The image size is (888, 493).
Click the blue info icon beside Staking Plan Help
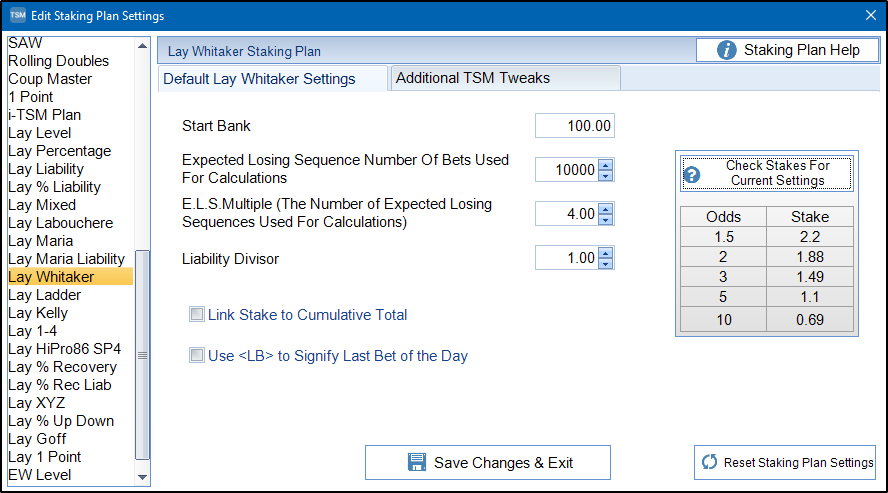[727, 50]
